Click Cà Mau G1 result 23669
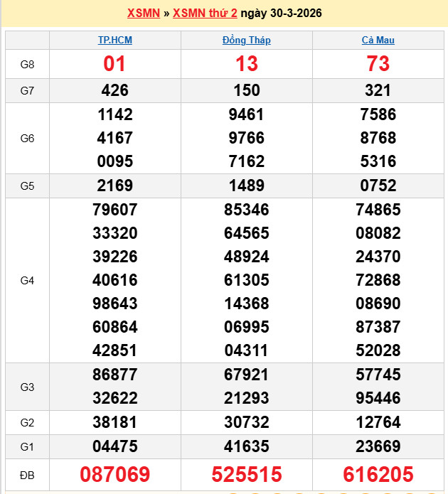The height and width of the screenshot is (494, 448). 378,446
